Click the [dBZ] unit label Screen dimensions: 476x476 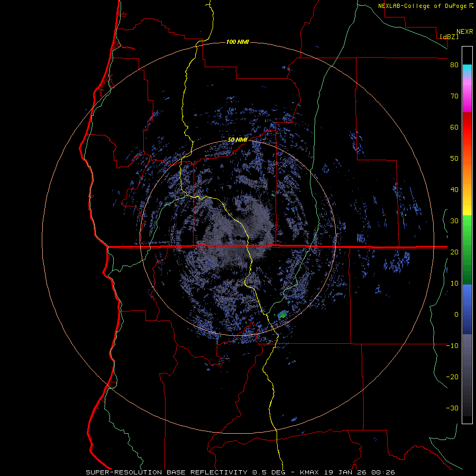[x=449, y=36]
